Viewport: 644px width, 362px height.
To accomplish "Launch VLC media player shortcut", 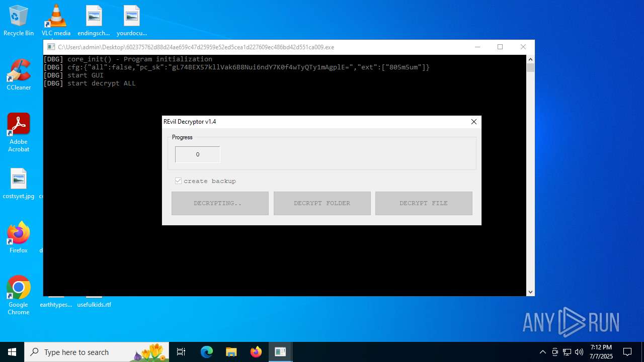I will tap(56, 21).
